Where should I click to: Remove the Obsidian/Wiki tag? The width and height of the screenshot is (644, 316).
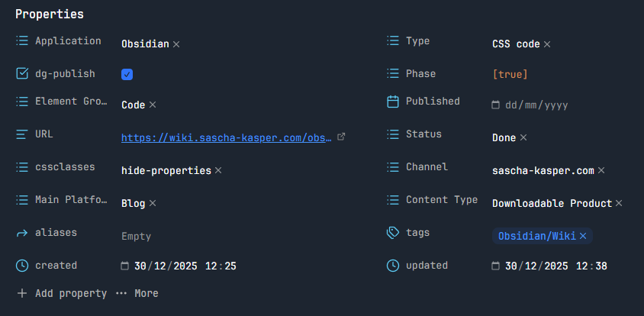pos(583,237)
